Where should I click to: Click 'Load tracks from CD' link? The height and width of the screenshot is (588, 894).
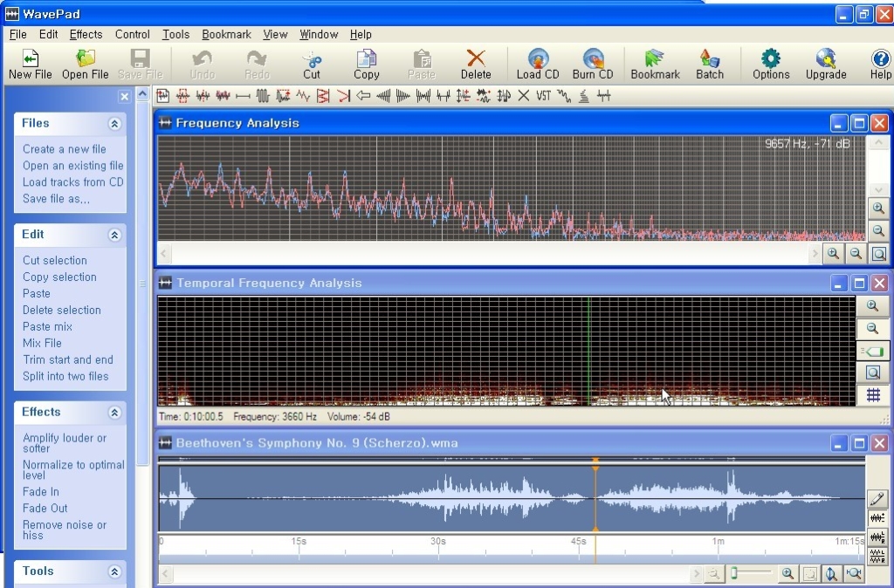pos(73,182)
